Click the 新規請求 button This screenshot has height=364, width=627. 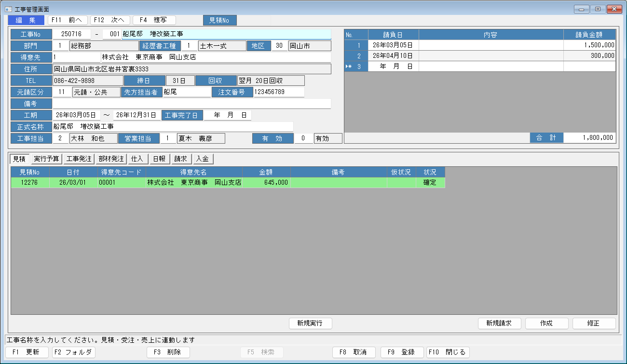(x=499, y=324)
